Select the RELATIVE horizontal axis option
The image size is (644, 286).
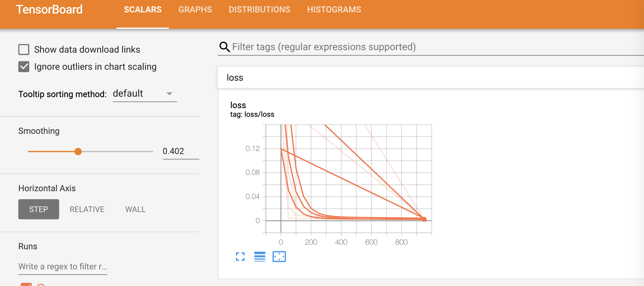pyautogui.click(x=87, y=209)
